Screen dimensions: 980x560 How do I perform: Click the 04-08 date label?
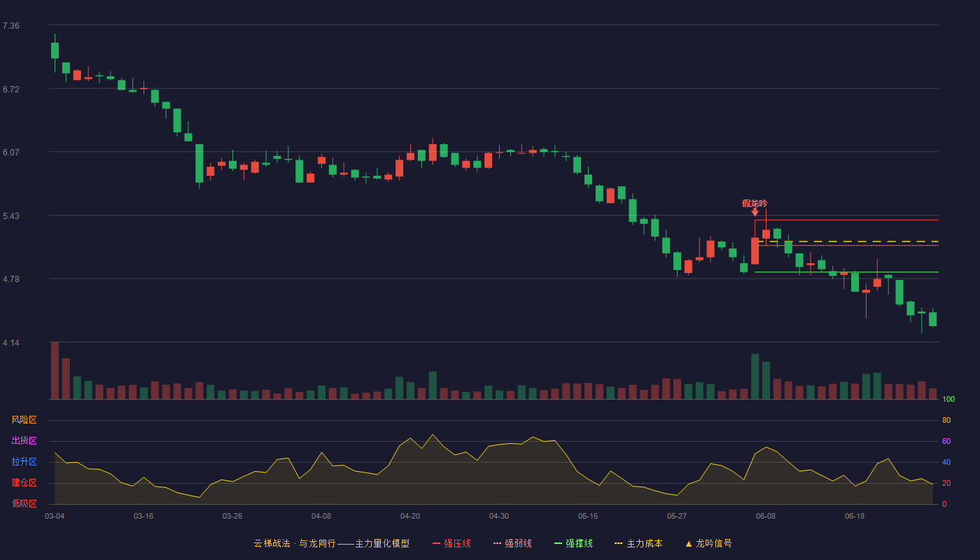coord(321,516)
